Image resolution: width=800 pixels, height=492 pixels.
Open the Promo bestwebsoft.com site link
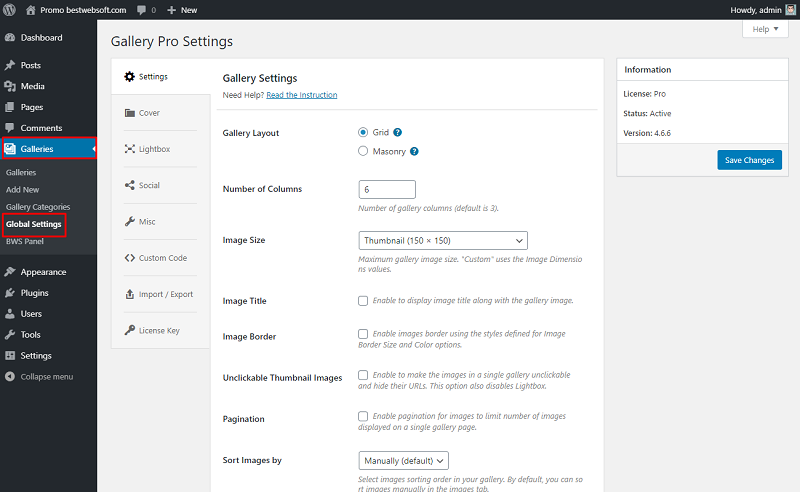(83, 10)
